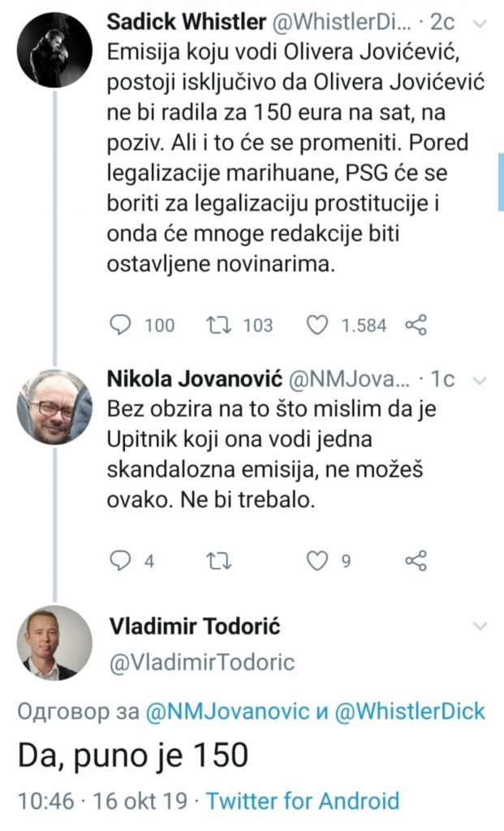The height and width of the screenshot is (831, 504).
Task: Like Nikola Jovanović's tweet
Action: [317, 559]
